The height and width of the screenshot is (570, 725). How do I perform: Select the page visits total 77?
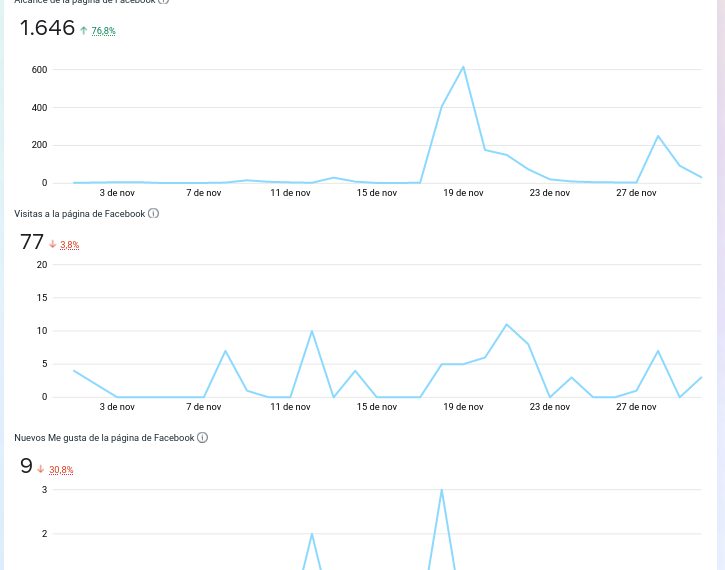coord(32,242)
